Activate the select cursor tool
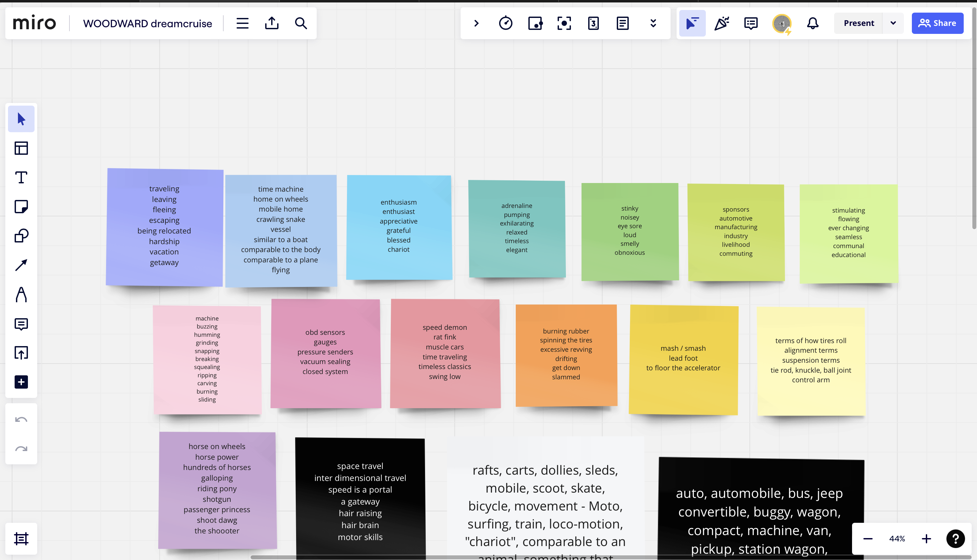Image resolution: width=977 pixels, height=560 pixels. 21,119
